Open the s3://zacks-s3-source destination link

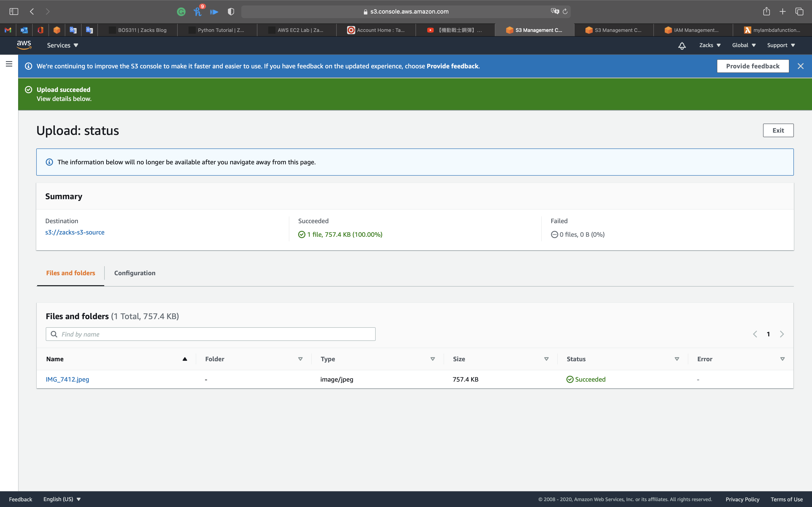click(75, 232)
